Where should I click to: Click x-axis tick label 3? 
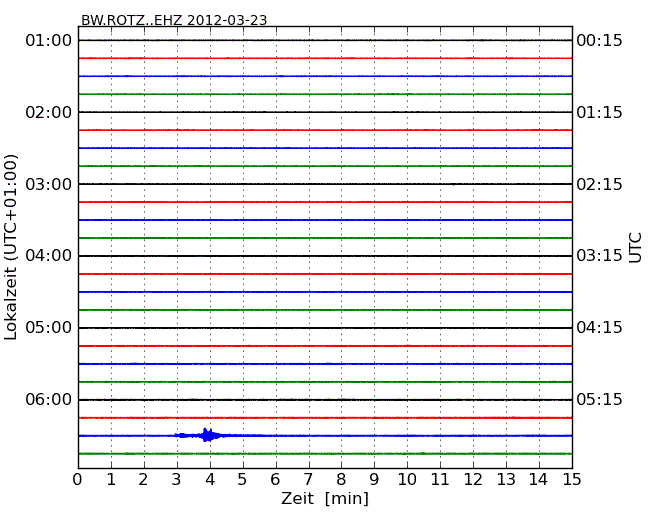click(x=177, y=479)
